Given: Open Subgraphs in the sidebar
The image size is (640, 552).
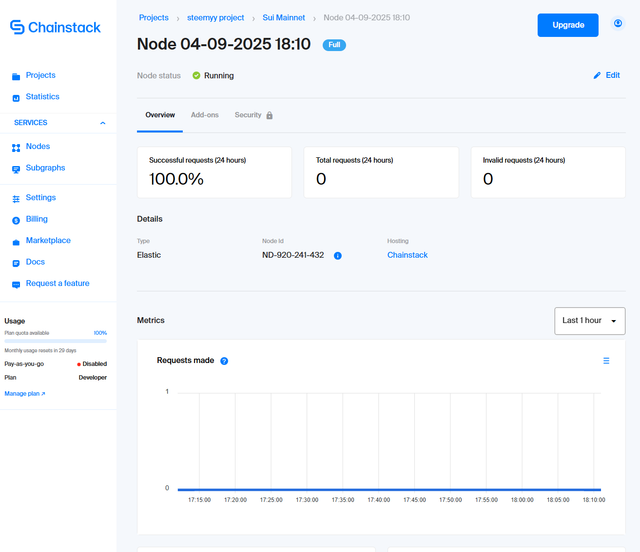Looking at the screenshot, I should tap(45, 168).
